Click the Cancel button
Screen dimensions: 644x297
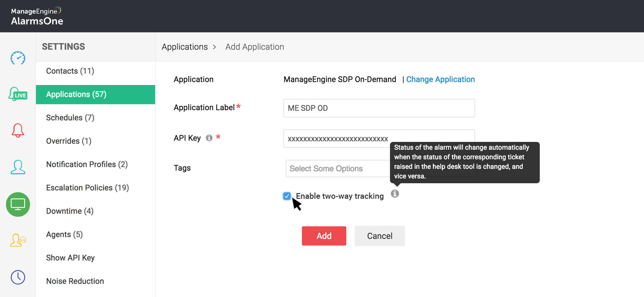pyautogui.click(x=380, y=236)
